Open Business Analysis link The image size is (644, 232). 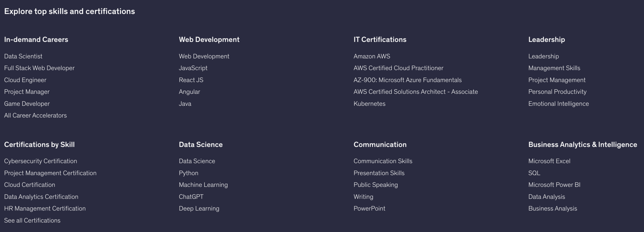(x=552, y=209)
